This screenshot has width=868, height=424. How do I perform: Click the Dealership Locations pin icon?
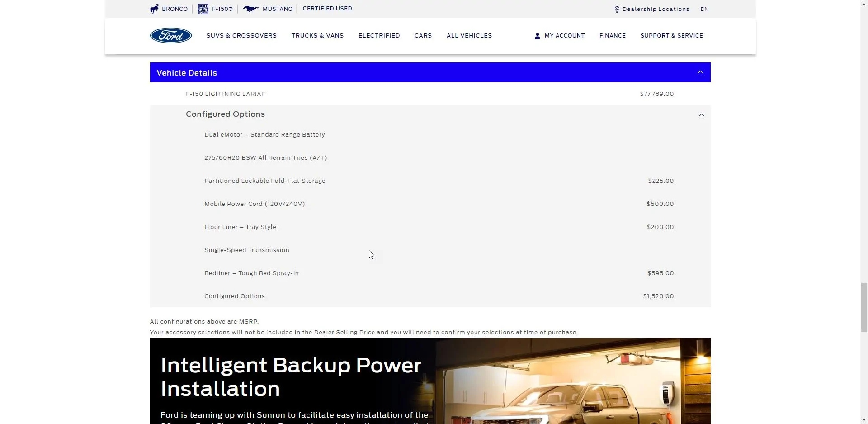(617, 10)
